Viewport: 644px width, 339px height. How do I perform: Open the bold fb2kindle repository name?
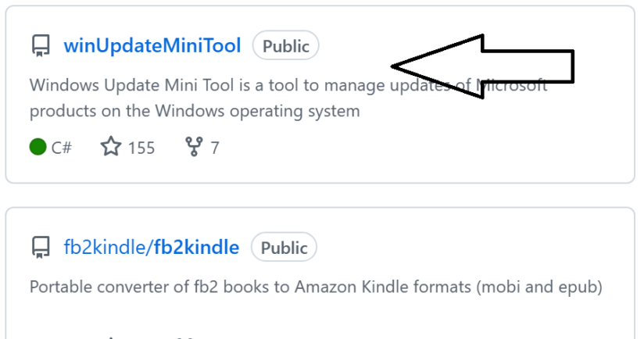point(196,248)
